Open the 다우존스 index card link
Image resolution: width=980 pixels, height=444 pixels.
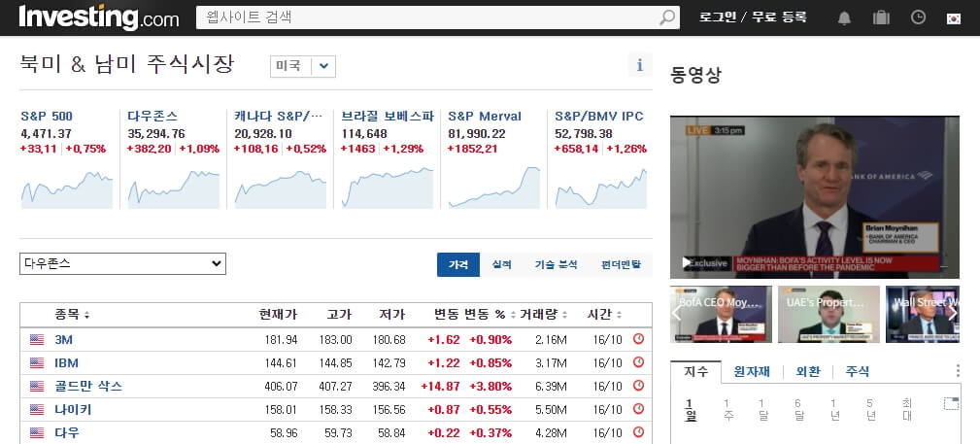pos(152,117)
